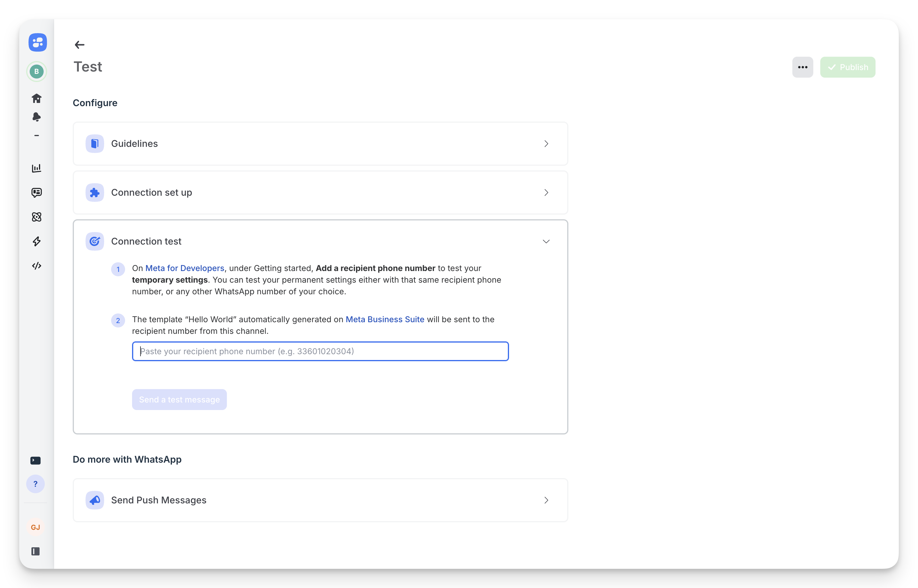The width and height of the screenshot is (918, 588).
Task: Open the code brackets sidebar icon
Action: (x=37, y=266)
